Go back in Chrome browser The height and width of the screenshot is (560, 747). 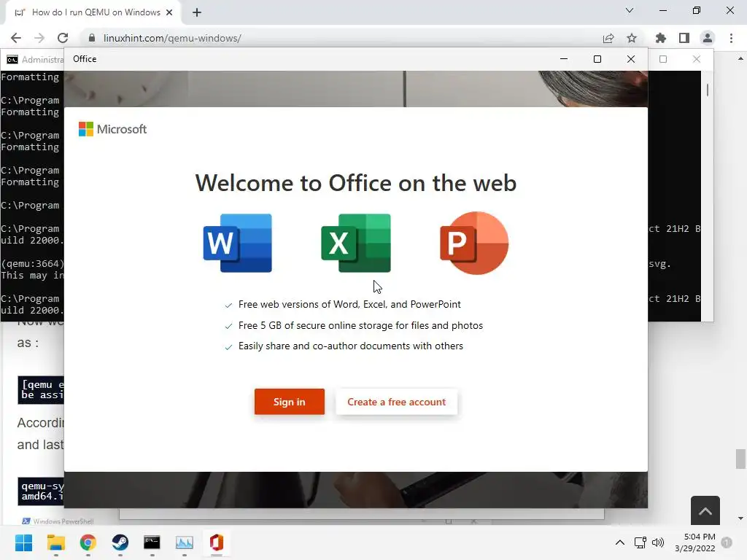tap(16, 38)
